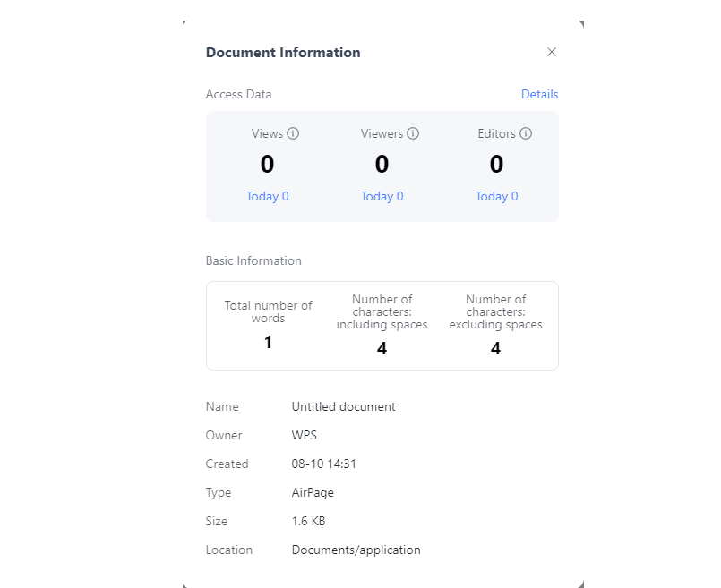Click the info icon next to Viewers
This screenshot has height=588, width=721.
click(x=413, y=133)
